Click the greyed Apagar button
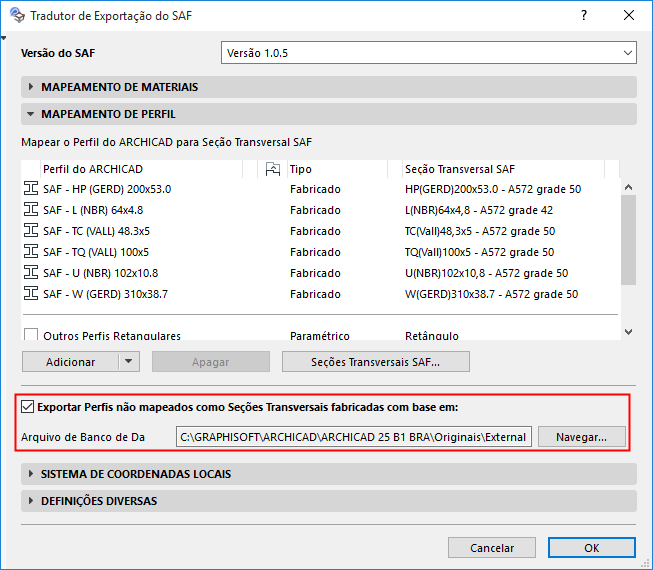The image size is (653, 570). coord(211,361)
